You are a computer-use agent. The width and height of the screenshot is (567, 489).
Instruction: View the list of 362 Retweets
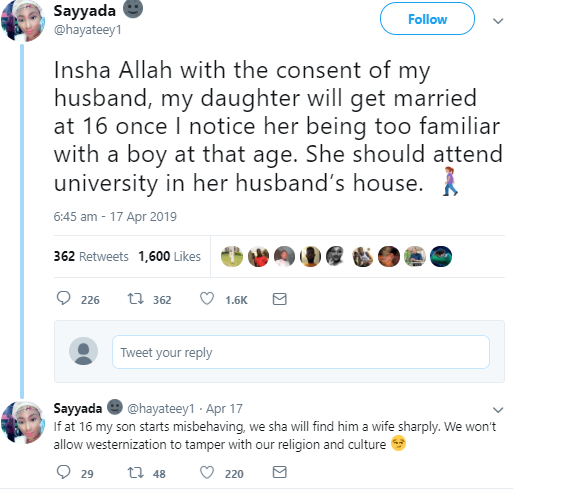[91, 256]
